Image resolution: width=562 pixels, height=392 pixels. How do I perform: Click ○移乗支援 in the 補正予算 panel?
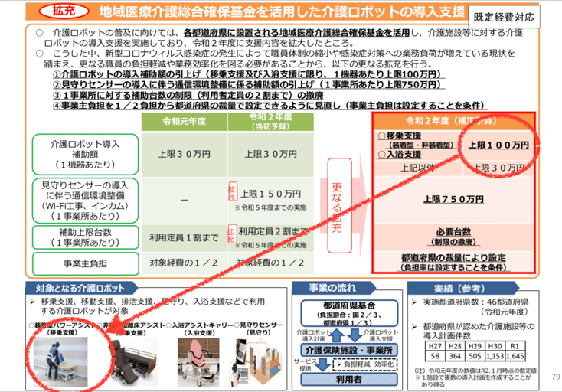coord(400,136)
